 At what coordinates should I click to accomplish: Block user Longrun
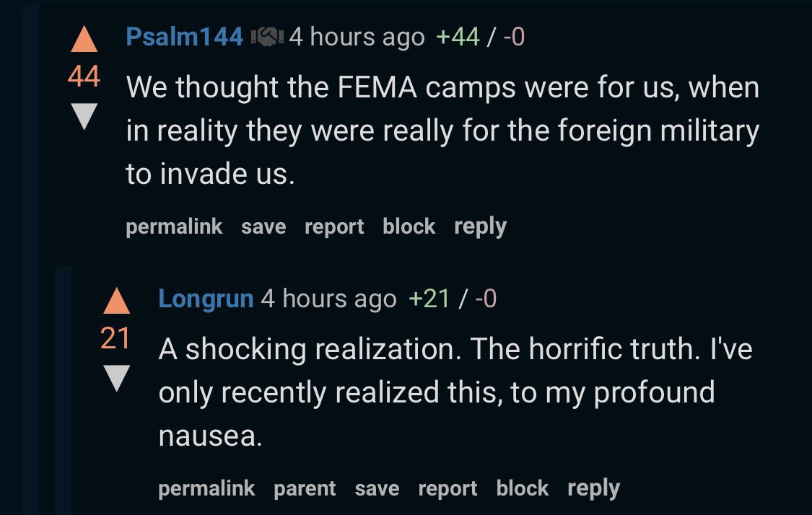[x=522, y=488]
